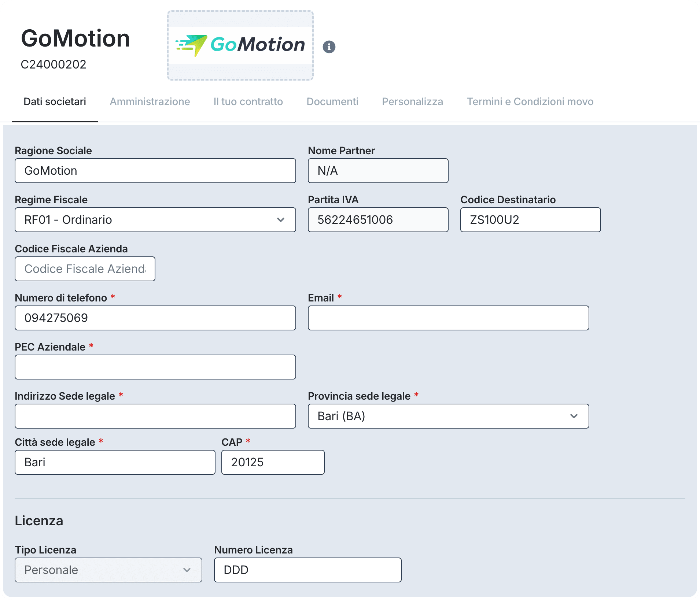Click the Ragione Sociale input field

click(x=155, y=171)
